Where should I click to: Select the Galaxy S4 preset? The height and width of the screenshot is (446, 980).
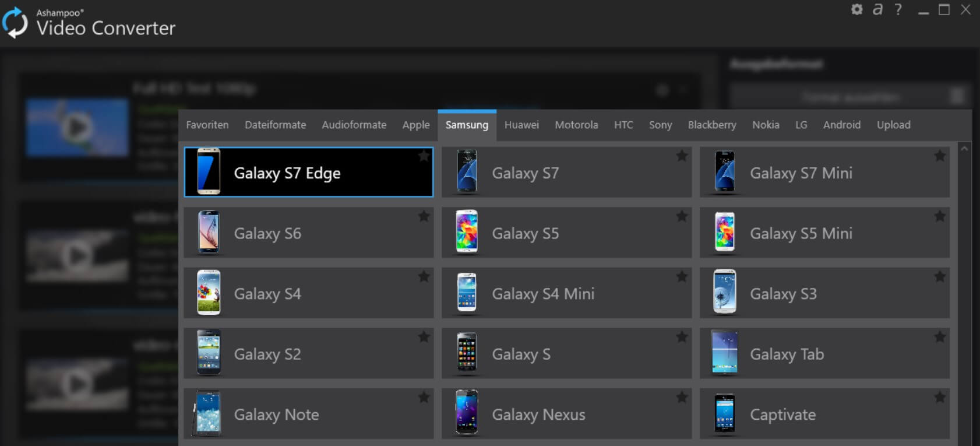(309, 293)
